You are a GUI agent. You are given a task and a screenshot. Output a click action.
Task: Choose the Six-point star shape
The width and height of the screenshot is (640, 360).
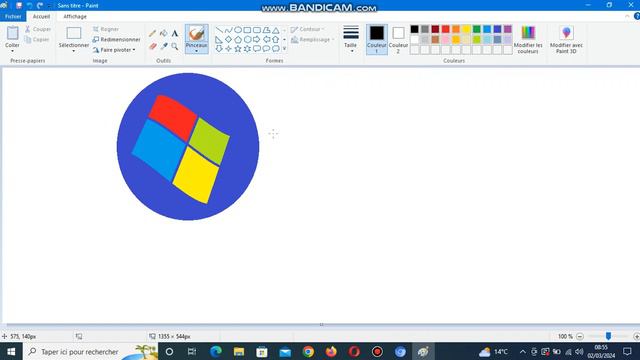tap(247, 49)
